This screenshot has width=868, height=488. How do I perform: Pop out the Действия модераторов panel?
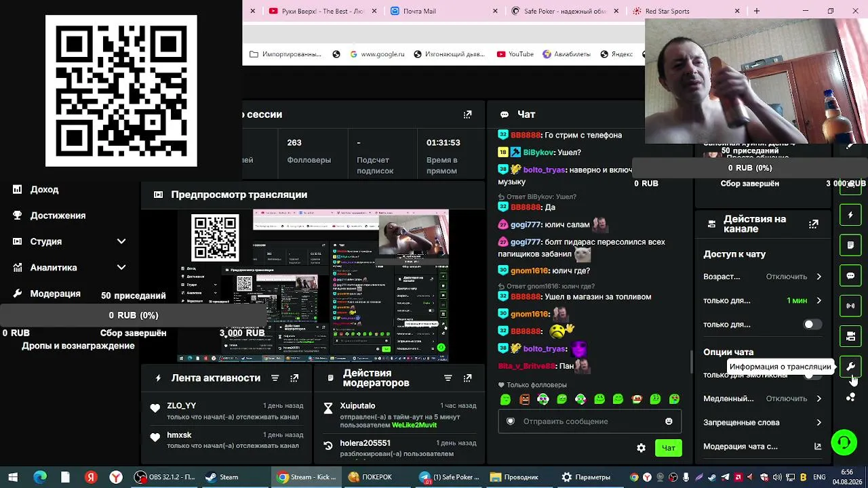[467, 378]
